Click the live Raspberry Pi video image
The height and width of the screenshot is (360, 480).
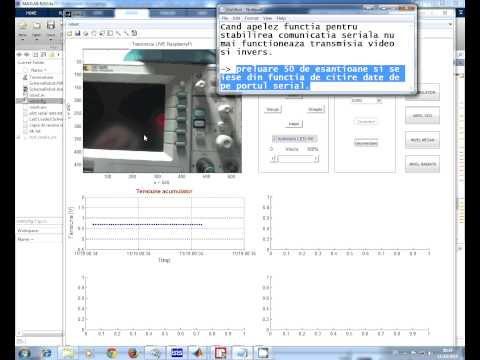point(162,111)
